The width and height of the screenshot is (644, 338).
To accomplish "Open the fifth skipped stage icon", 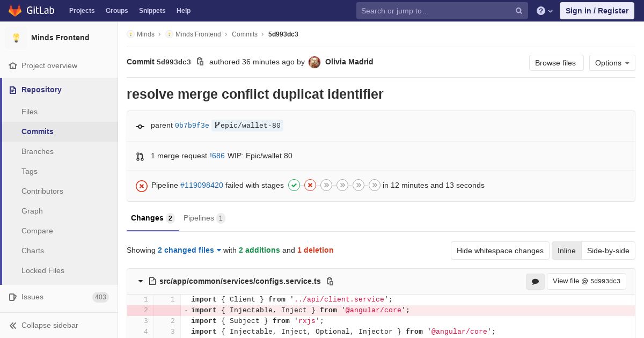I will tap(358, 185).
